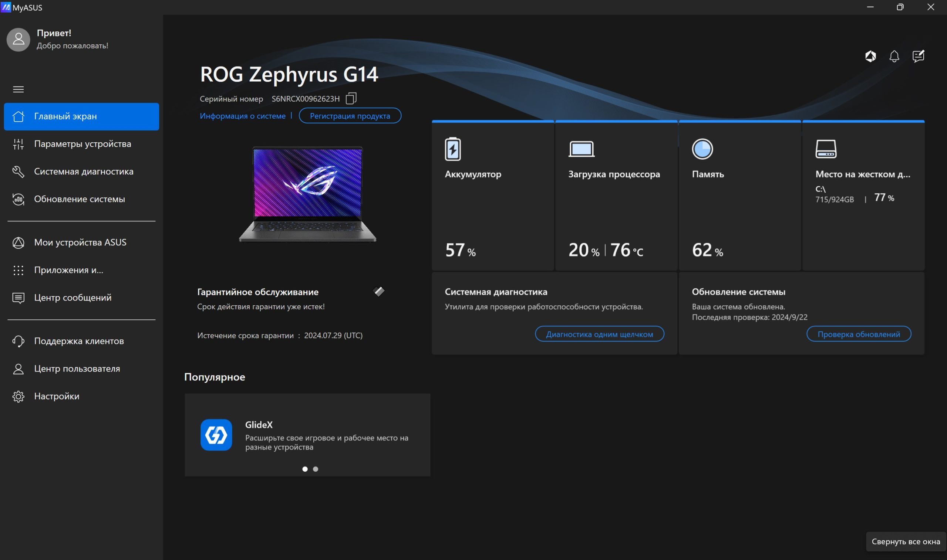Click the sliders icon for Параметры устройства
Viewport: 947px width, 560px height.
coord(18,144)
